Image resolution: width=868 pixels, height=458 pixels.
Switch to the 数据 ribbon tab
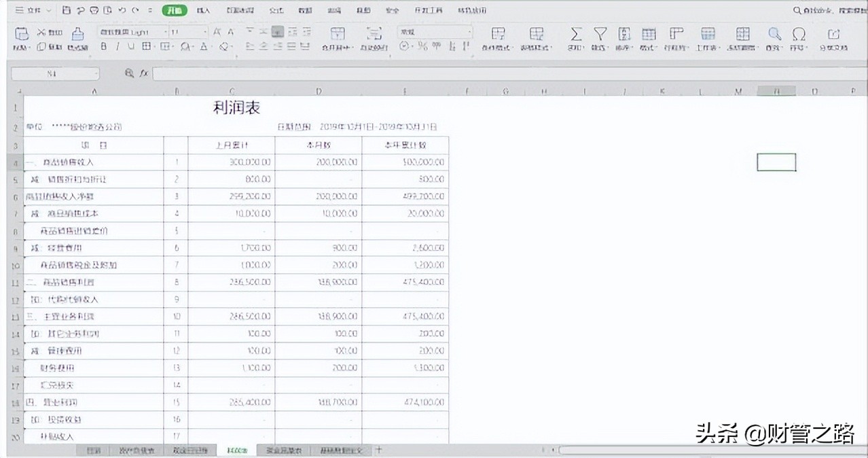click(x=304, y=10)
